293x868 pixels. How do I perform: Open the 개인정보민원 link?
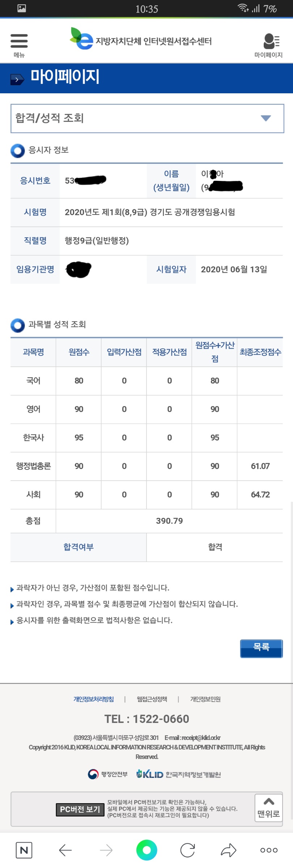click(x=205, y=699)
